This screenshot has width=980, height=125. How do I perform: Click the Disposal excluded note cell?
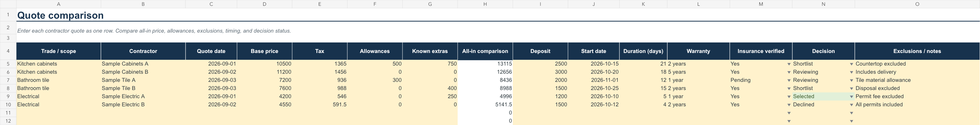[917, 88]
